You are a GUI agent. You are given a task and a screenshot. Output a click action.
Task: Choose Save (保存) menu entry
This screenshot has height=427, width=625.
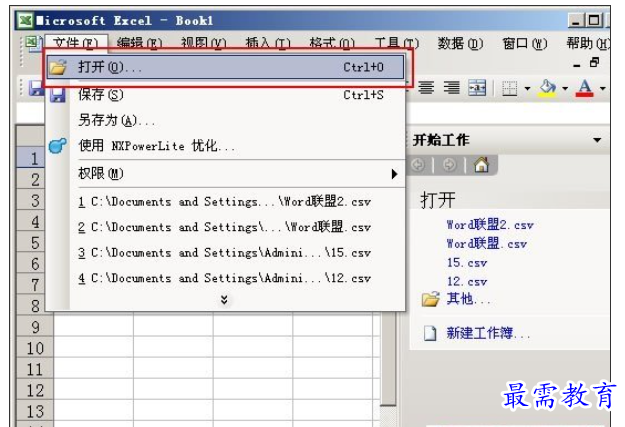coord(226,95)
